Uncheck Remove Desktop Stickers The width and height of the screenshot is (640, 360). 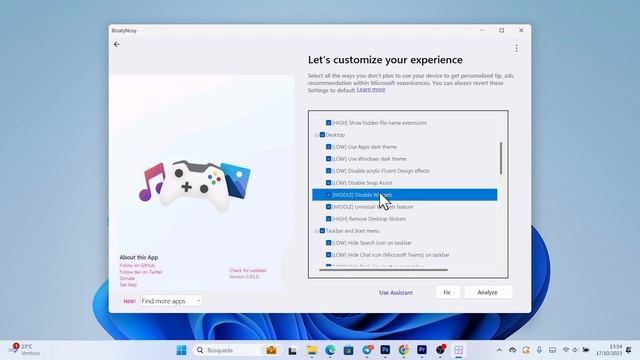[328, 219]
